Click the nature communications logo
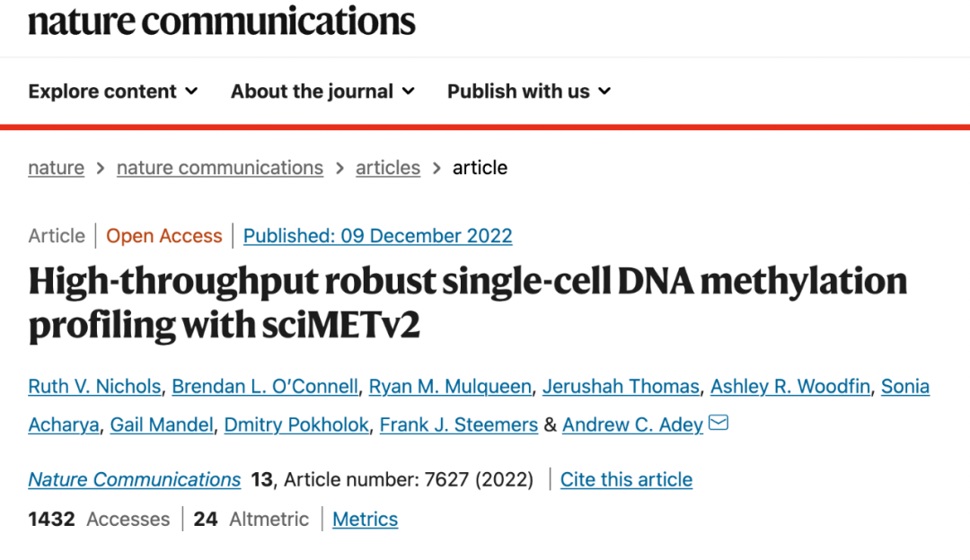The width and height of the screenshot is (970, 560). tap(222, 21)
